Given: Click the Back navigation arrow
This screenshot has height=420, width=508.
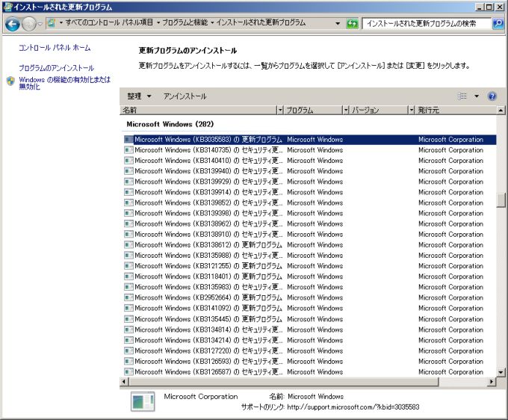Looking at the screenshot, I should click(13, 24).
